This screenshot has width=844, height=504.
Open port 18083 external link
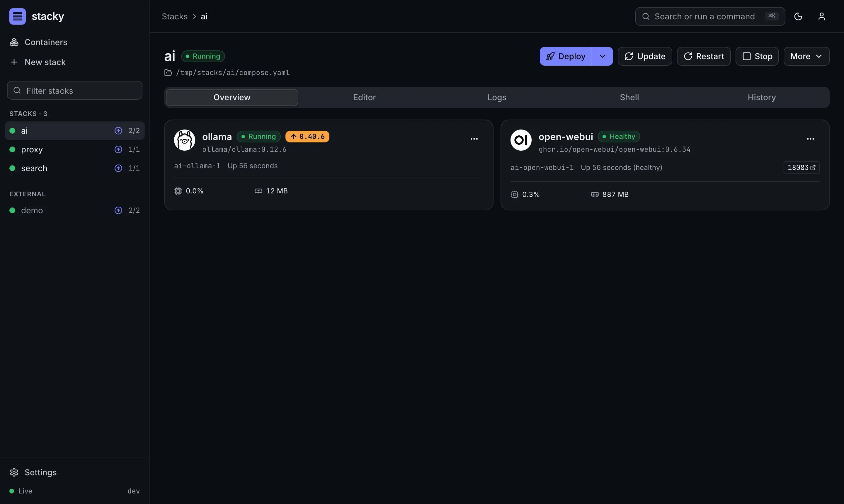point(802,168)
